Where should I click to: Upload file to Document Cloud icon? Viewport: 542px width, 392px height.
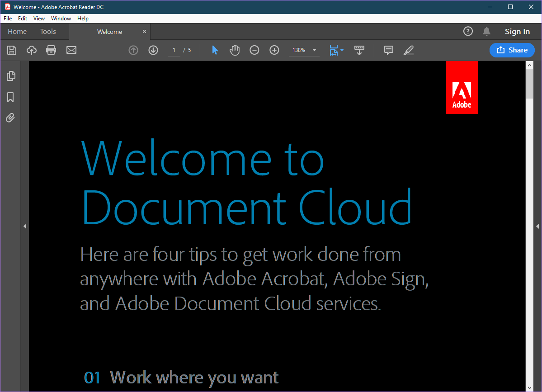click(32, 50)
